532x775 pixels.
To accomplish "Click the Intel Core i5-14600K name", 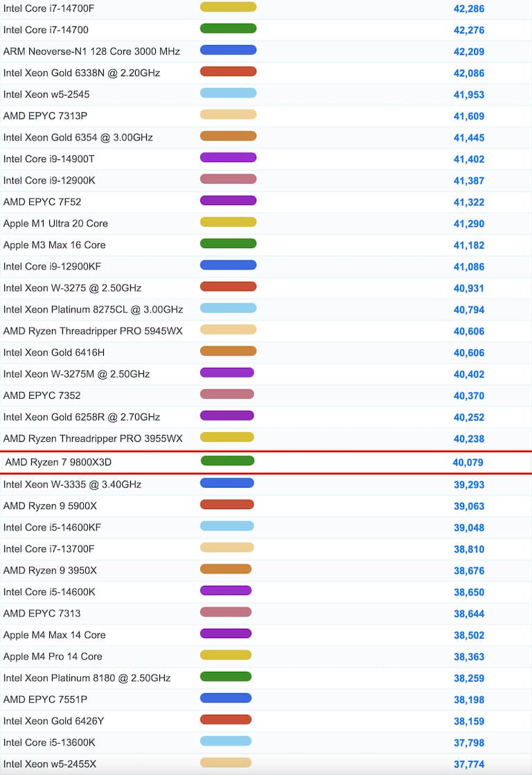I will click(x=49, y=592).
